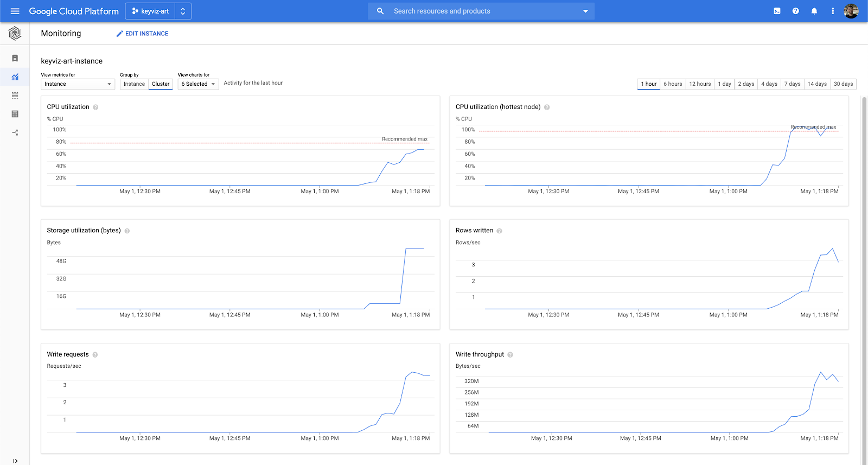Activate Cloud Shell terminal icon
Viewport: 868px width, 465px height.
pyautogui.click(x=777, y=11)
